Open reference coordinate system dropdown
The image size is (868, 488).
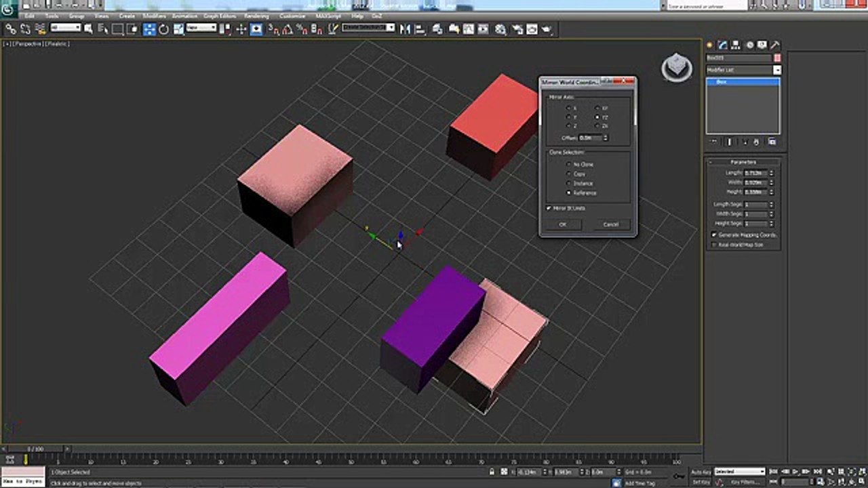201,28
